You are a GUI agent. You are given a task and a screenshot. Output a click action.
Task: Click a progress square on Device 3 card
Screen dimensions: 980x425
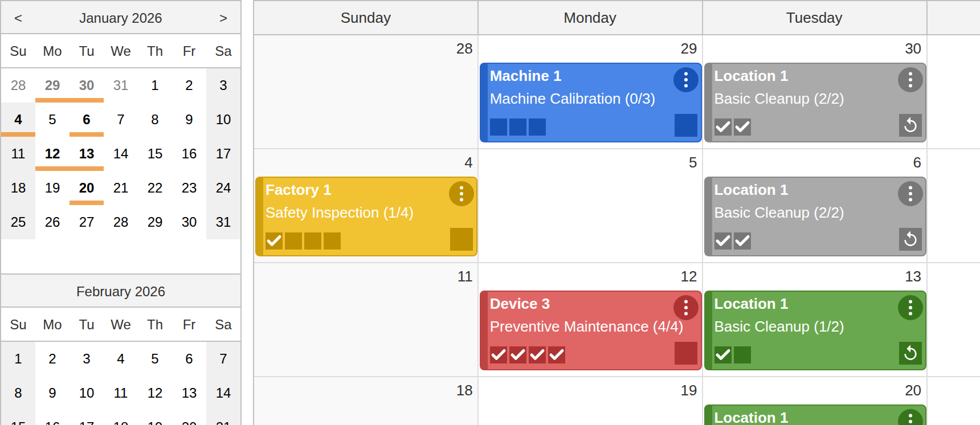click(x=499, y=354)
